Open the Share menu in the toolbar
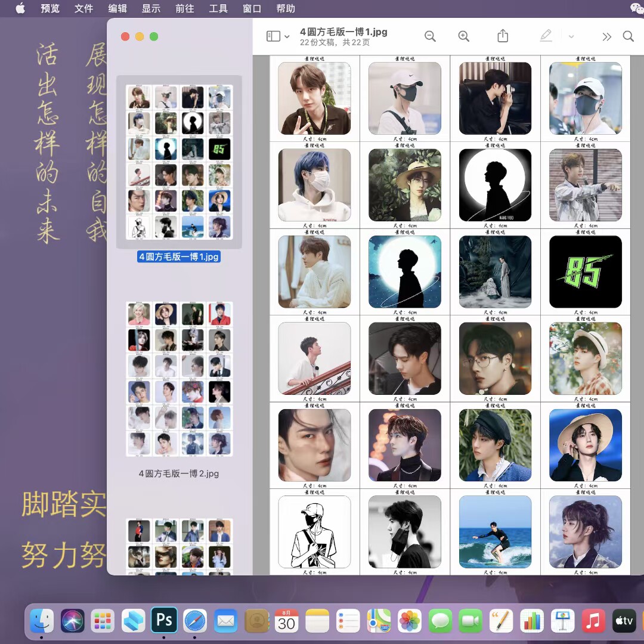The image size is (644, 644). [503, 36]
